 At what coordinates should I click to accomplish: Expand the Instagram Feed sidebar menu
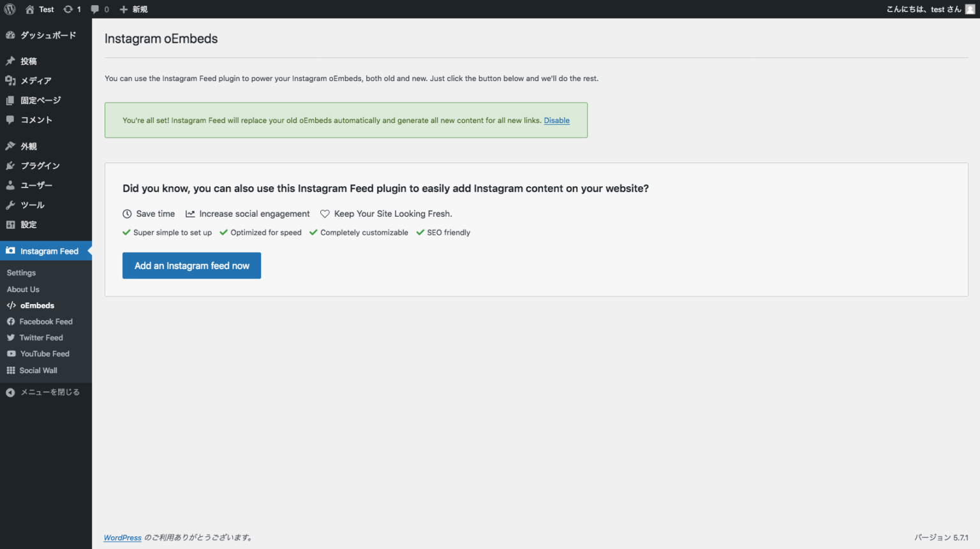pyautogui.click(x=49, y=251)
